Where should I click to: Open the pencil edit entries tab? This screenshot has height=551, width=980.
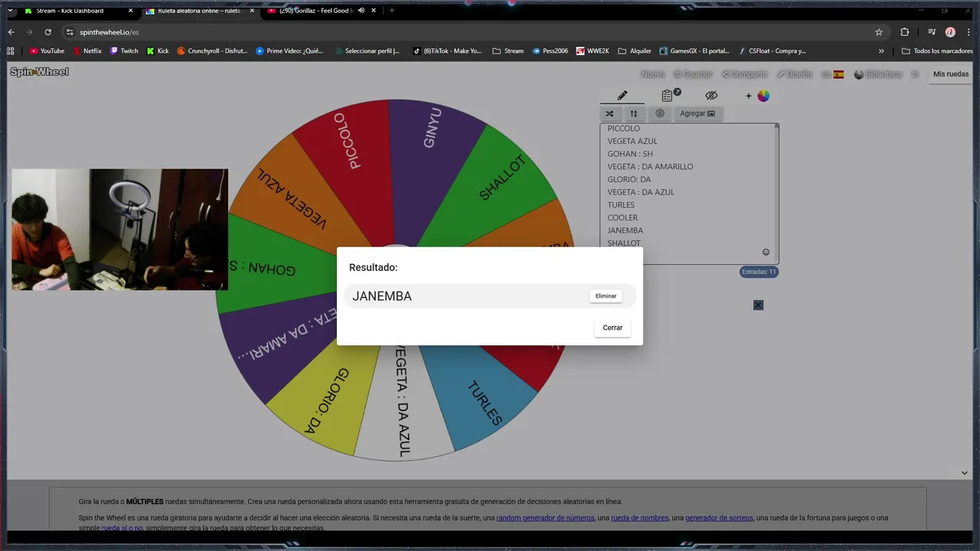coord(622,96)
